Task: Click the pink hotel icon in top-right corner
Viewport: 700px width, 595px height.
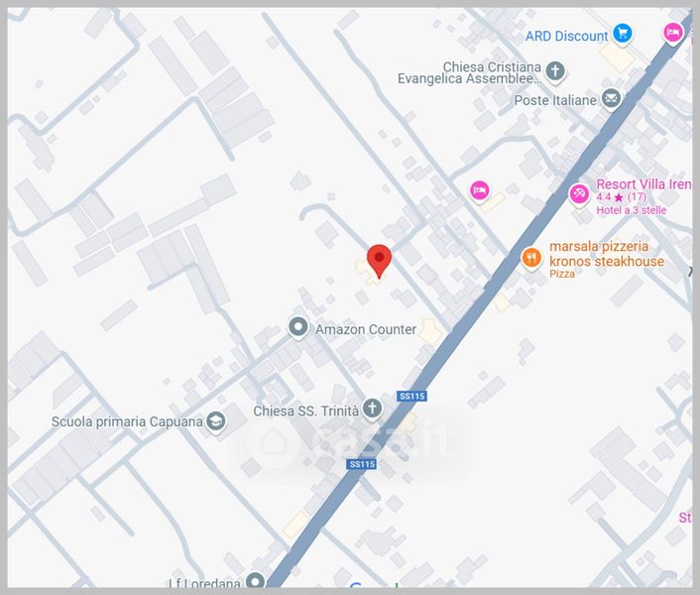Action: (673, 34)
